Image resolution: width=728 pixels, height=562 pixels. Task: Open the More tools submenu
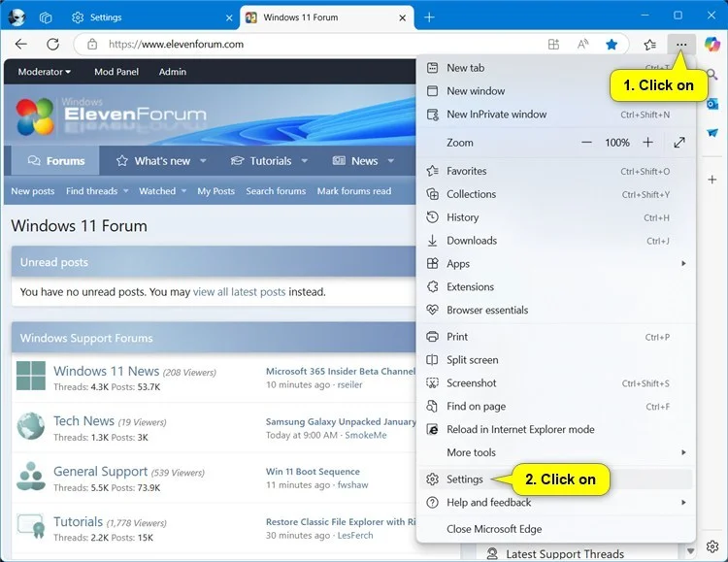556,452
